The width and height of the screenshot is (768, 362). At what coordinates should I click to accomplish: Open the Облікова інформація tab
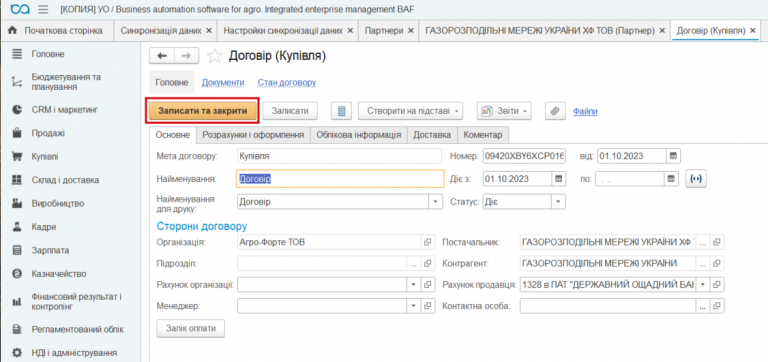coord(359,135)
